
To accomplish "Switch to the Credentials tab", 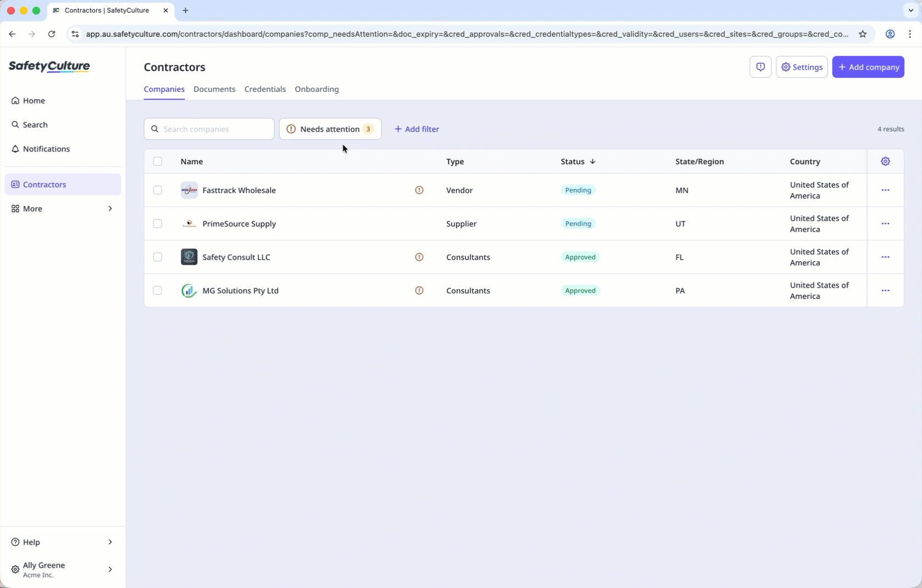I will [x=265, y=89].
